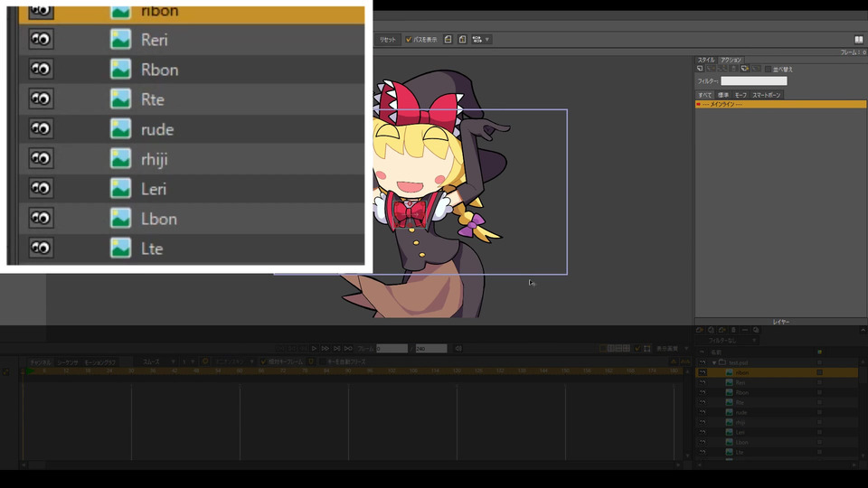Open the スムース interpolation dropdown

[156, 361]
